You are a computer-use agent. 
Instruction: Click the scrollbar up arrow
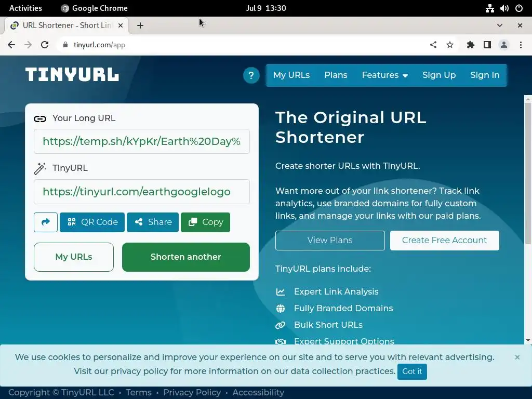click(x=528, y=99)
